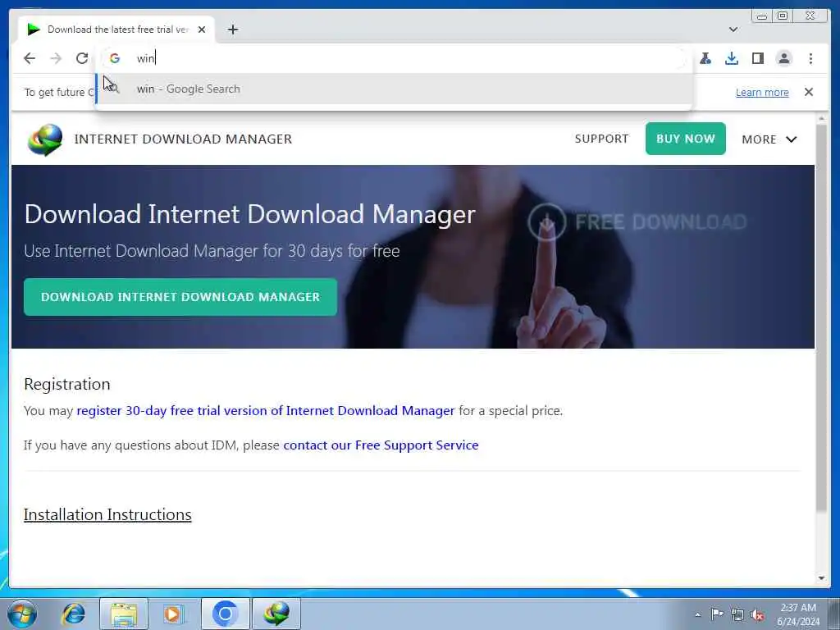Close the browser window
Screen dimensions: 840x630
pos(810,16)
